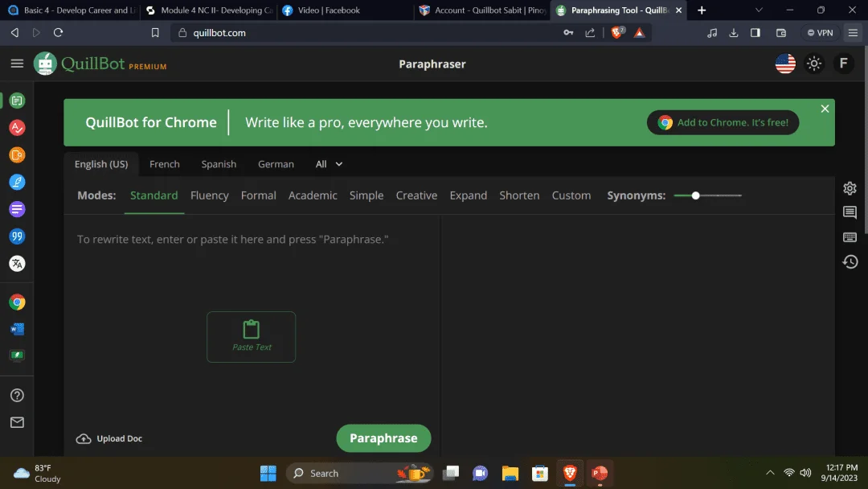Open the browser tab list chevron
The image size is (868, 489).
click(x=759, y=10)
